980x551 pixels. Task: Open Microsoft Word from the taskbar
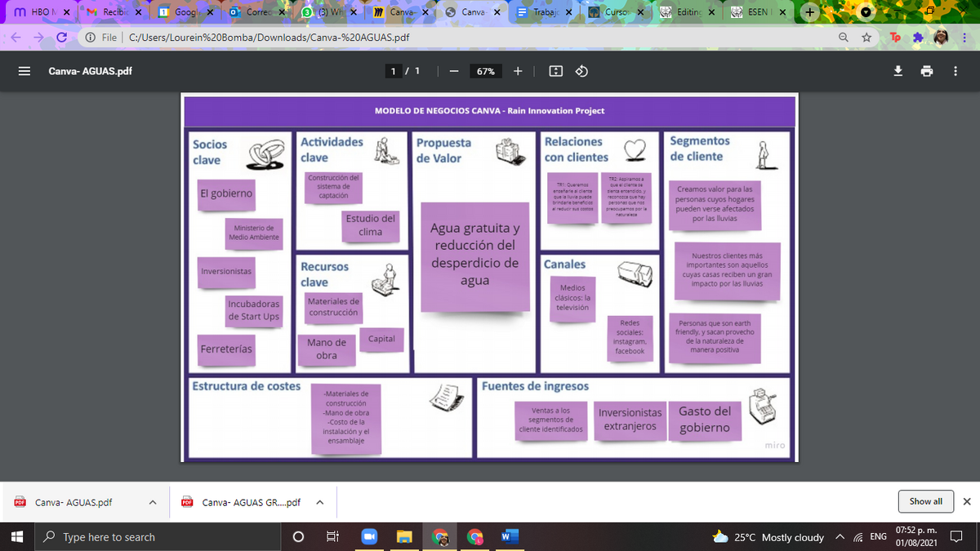[x=510, y=537]
